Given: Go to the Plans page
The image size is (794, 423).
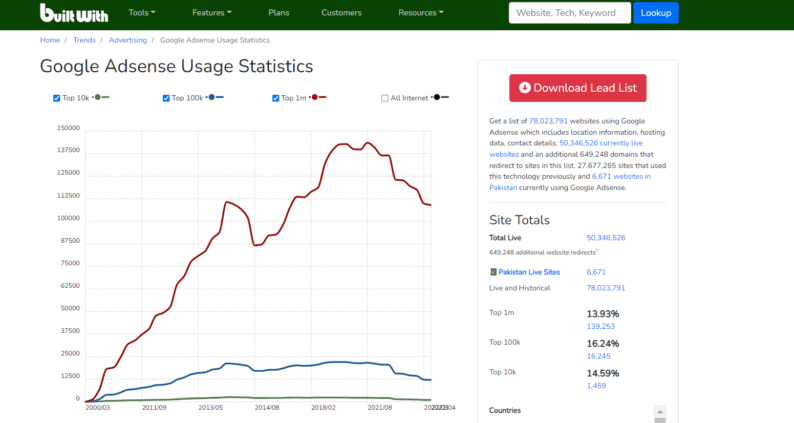Looking at the screenshot, I should [x=279, y=13].
